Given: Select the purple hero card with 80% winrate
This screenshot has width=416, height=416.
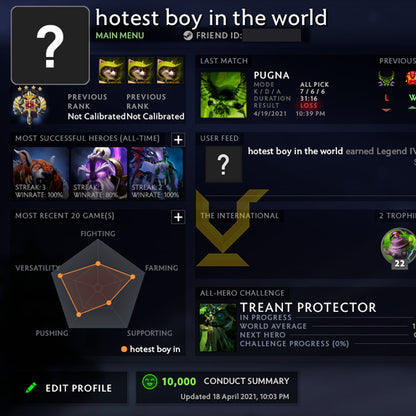Looking at the screenshot, I should tap(99, 173).
